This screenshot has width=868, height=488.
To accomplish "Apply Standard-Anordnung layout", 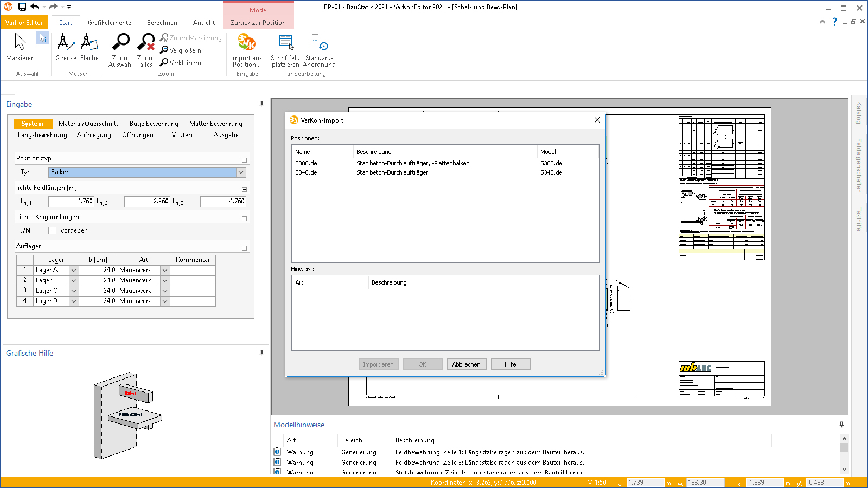I will (319, 50).
